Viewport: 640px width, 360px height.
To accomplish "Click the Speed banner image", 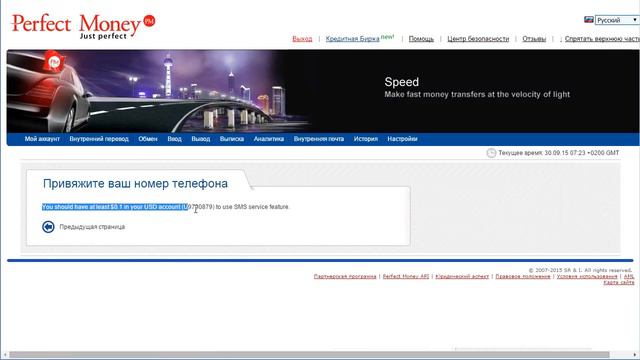I will pos(323,91).
